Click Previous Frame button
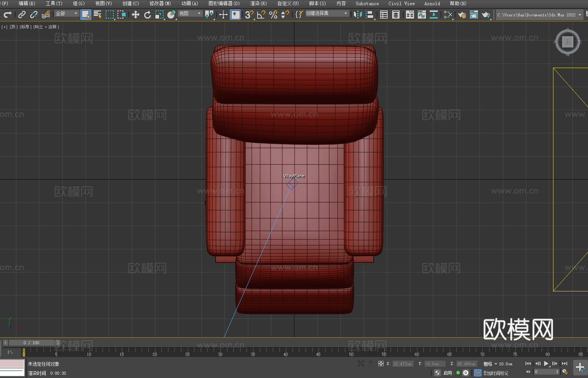Screen dimensions: 588x378 (x=537, y=364)
